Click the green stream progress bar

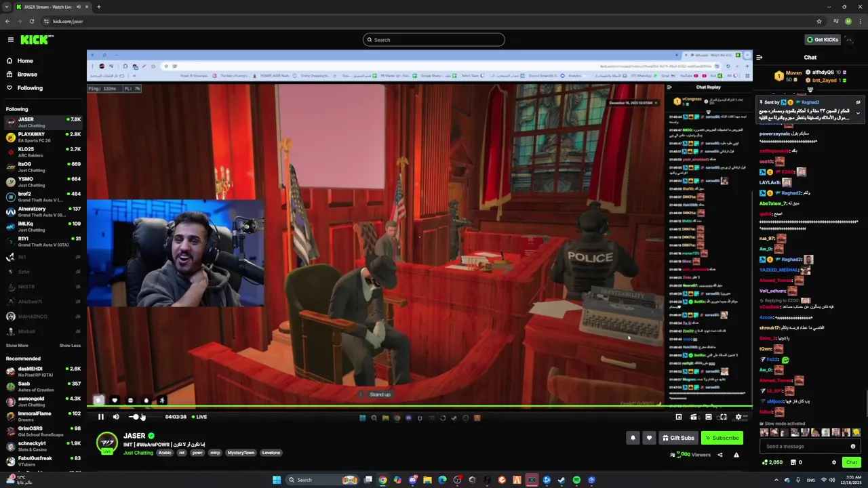tap(419, 407)
